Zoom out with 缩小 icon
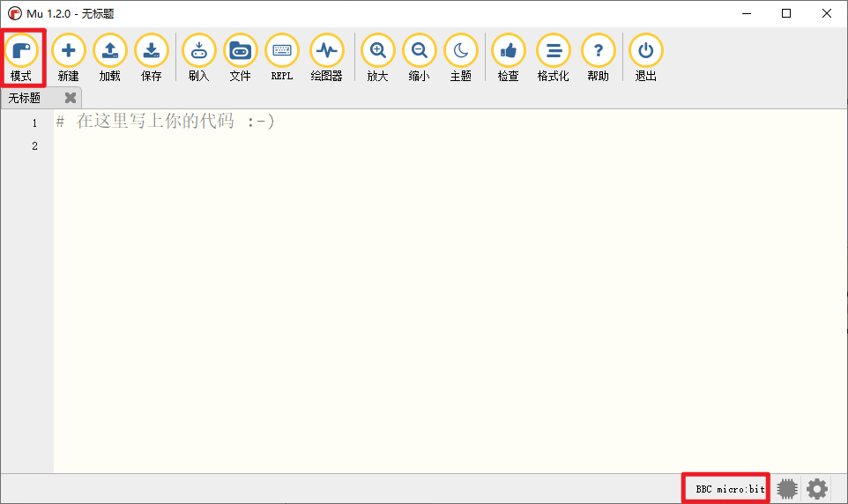 click(x=420, y=51)
